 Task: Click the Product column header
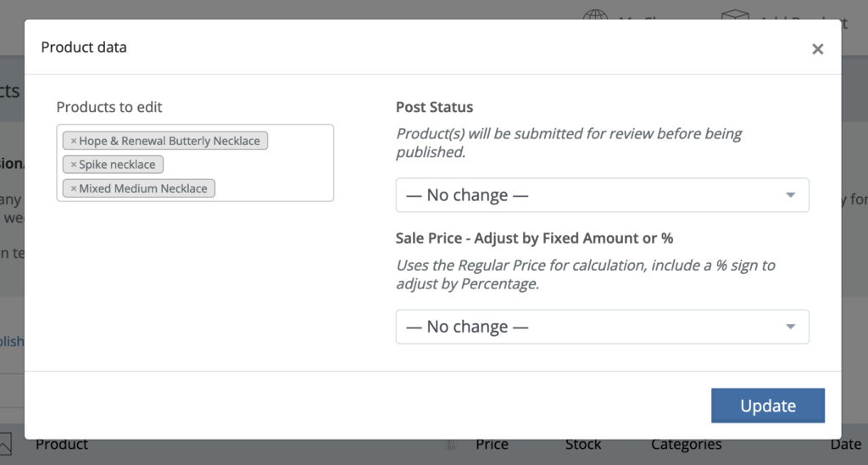[62, 445]
